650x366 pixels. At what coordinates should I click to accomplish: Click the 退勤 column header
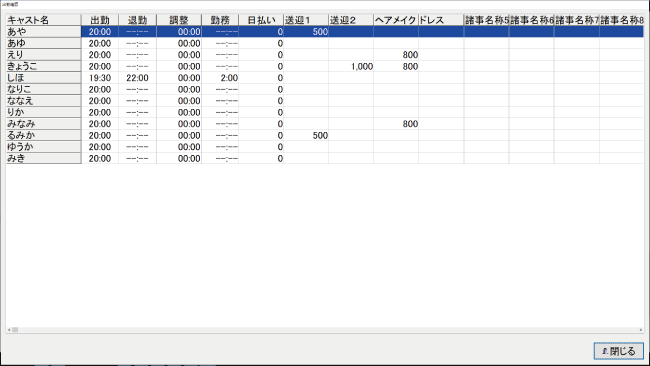138,20
